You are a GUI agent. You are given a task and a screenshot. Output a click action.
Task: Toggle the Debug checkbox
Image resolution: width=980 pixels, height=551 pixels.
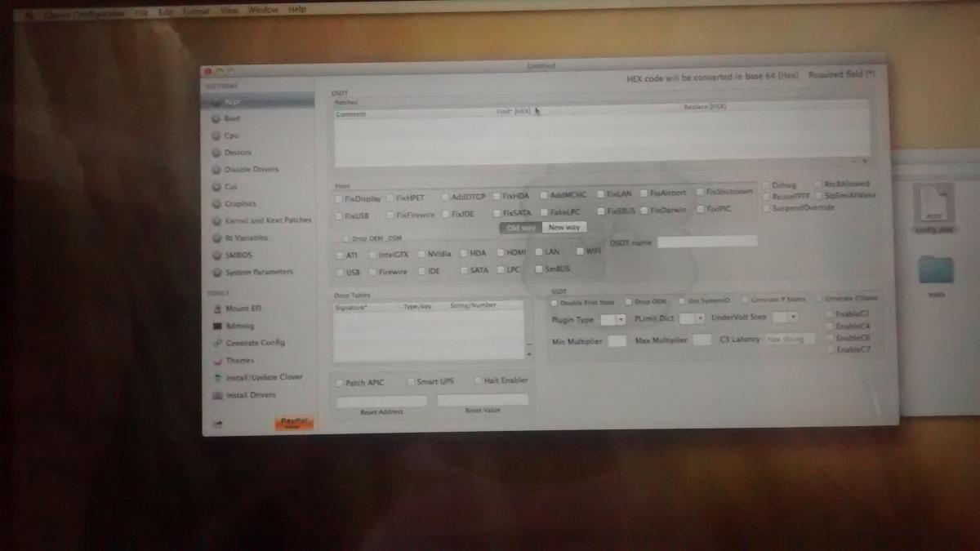coord(766,186)
